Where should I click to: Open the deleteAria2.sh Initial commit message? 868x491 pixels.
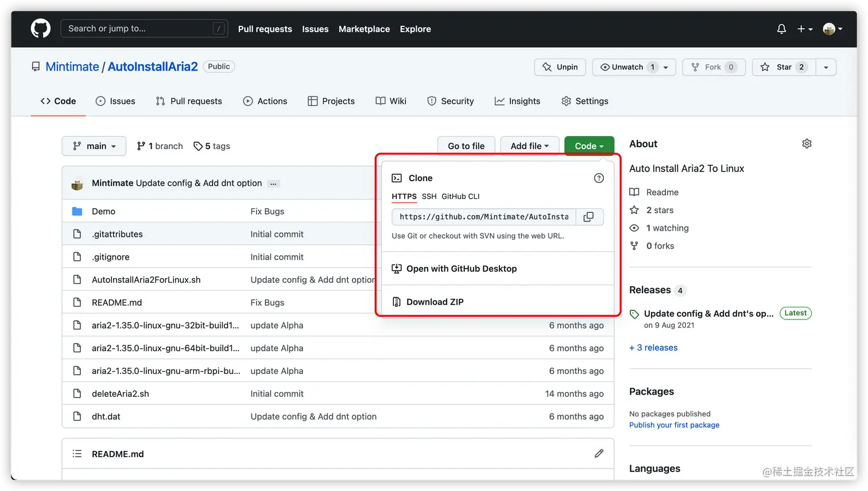(x=277, y=393)
